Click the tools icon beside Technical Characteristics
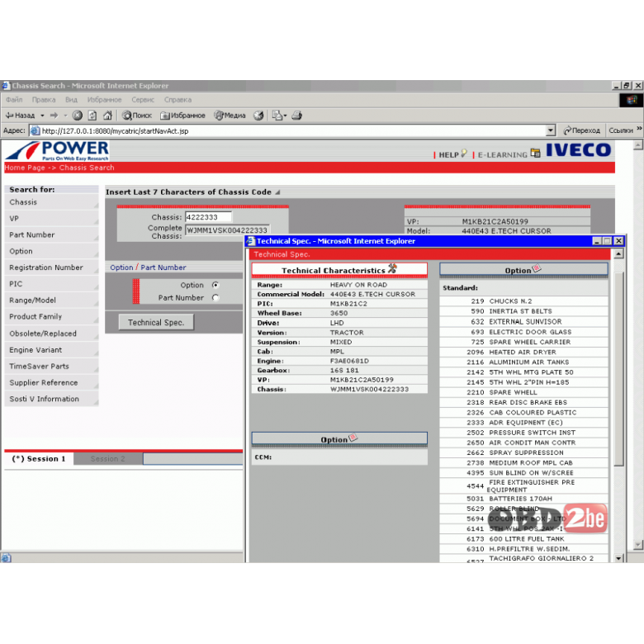Image resolution: width=644 pixels, height=644 pixels. pos(392,268)
